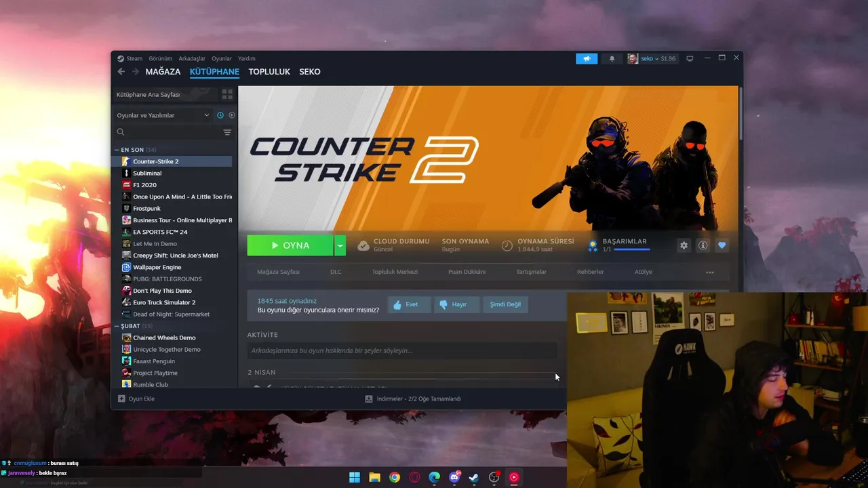Open the Yardım menu

247,59
